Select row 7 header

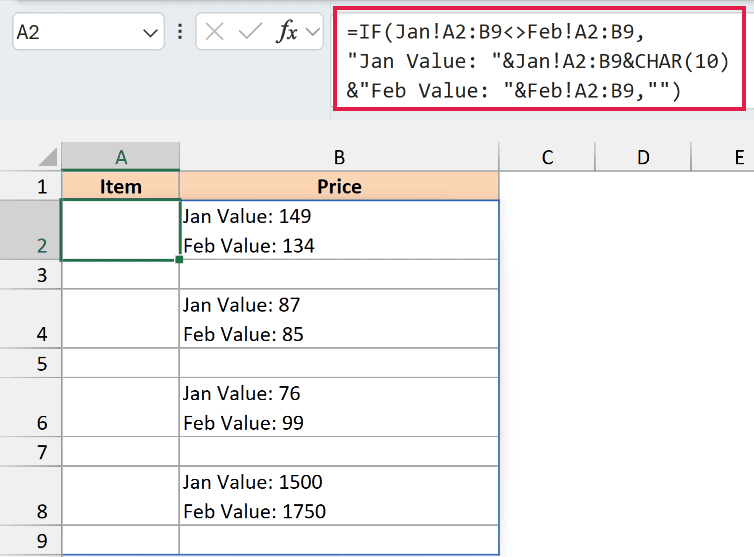tap(31, 452)
